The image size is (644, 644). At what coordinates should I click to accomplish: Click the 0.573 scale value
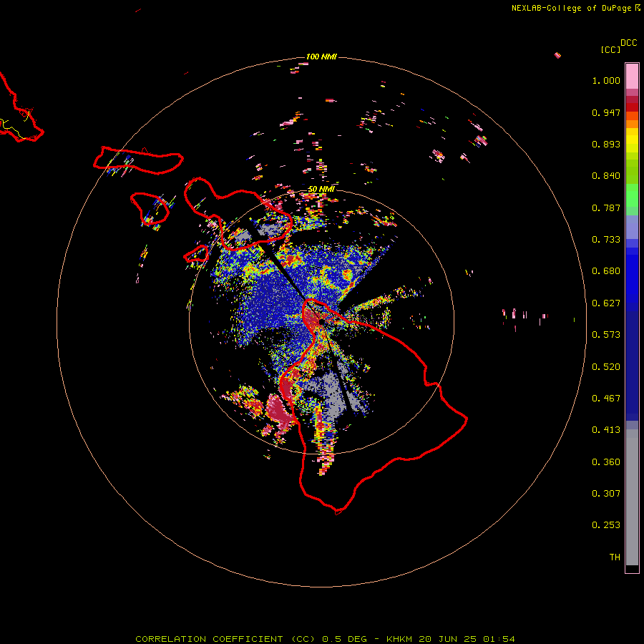(606, 335)
